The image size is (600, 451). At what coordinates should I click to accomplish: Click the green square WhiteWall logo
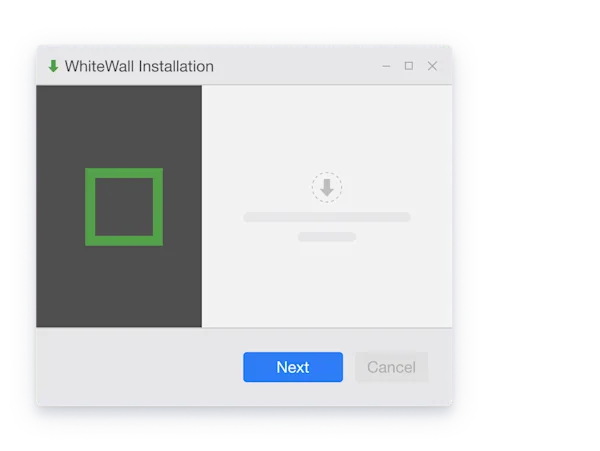tap(124, 207)
